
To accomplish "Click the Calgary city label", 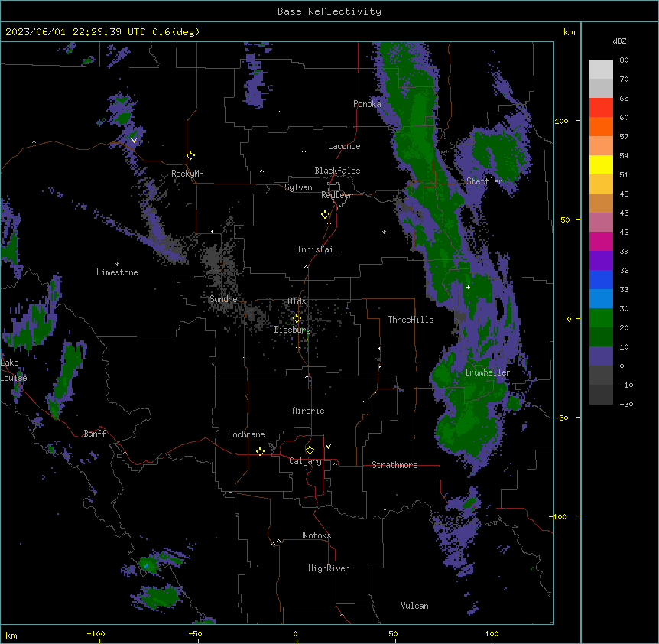I will [305, 461].
